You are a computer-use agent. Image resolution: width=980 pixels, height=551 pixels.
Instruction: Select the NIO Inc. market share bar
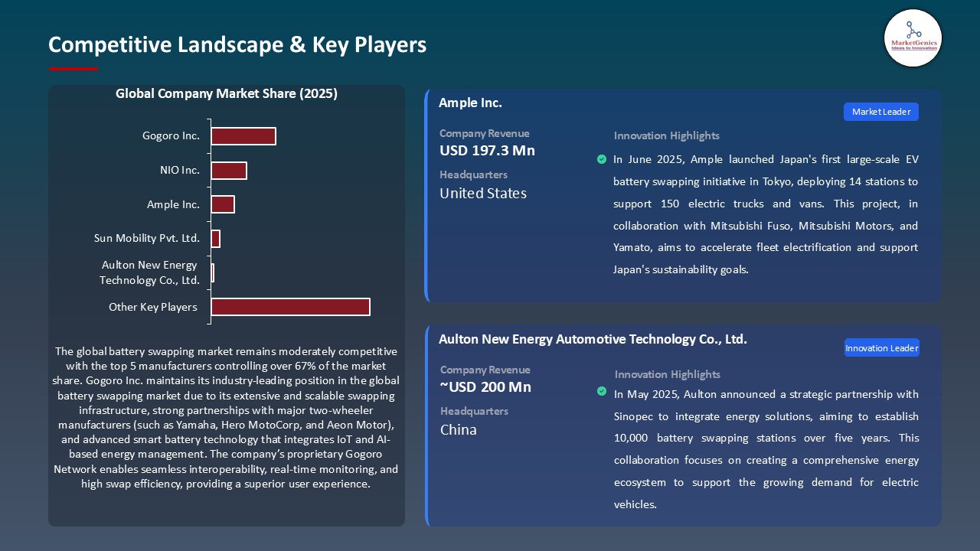tap(228, 171)
